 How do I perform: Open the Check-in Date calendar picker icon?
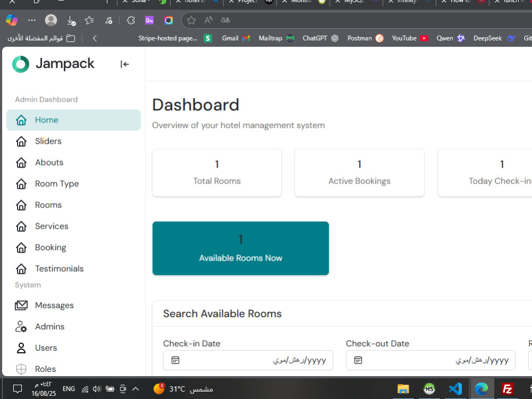click(x=175, y=360)
